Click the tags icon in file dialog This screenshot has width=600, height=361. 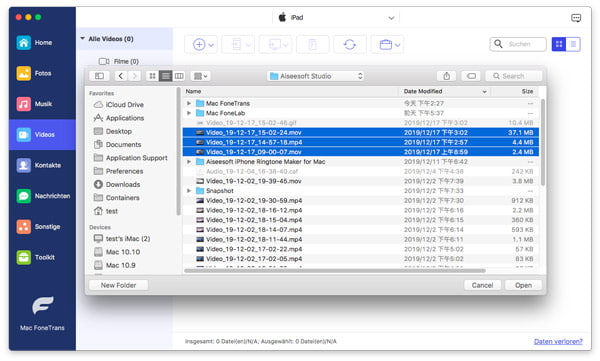[x=471, y=76]
